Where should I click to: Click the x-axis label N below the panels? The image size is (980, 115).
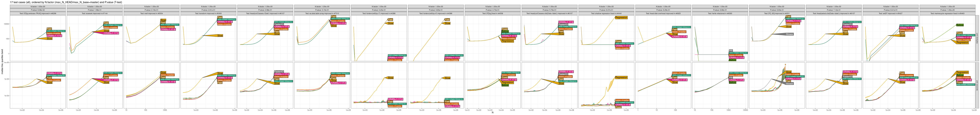coord(492,112)
